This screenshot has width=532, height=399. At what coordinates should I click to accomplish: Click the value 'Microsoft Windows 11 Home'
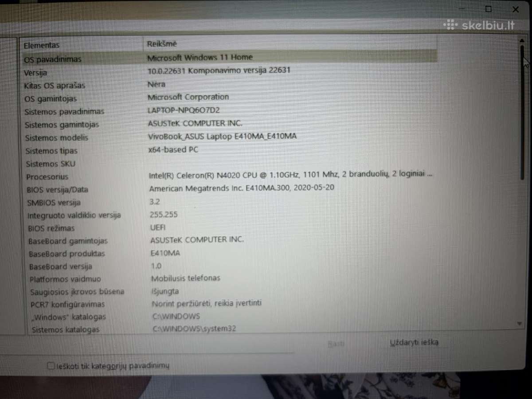click(x=200, y=57)
